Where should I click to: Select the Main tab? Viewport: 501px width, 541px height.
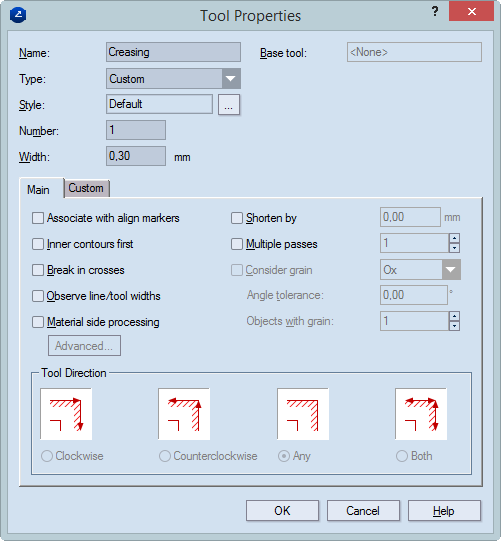(x=38, y=189)
